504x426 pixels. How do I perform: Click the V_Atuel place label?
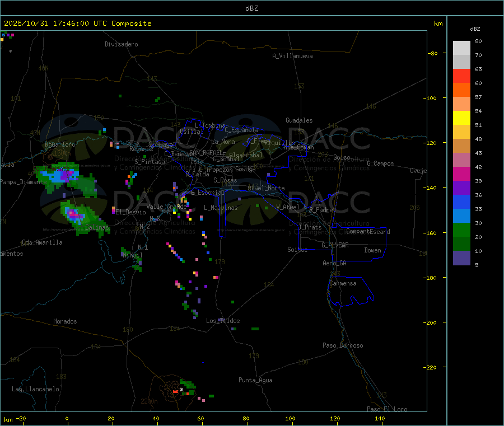coord(288,207)
